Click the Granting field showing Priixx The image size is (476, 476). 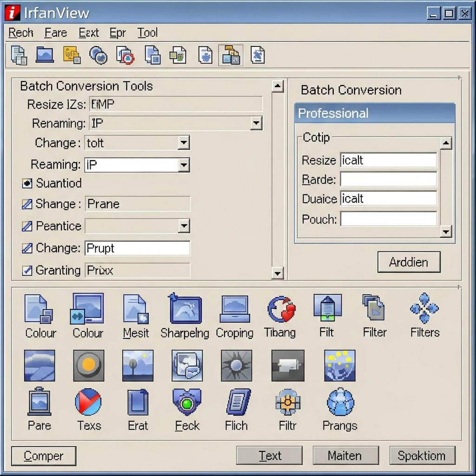point(138,271)
